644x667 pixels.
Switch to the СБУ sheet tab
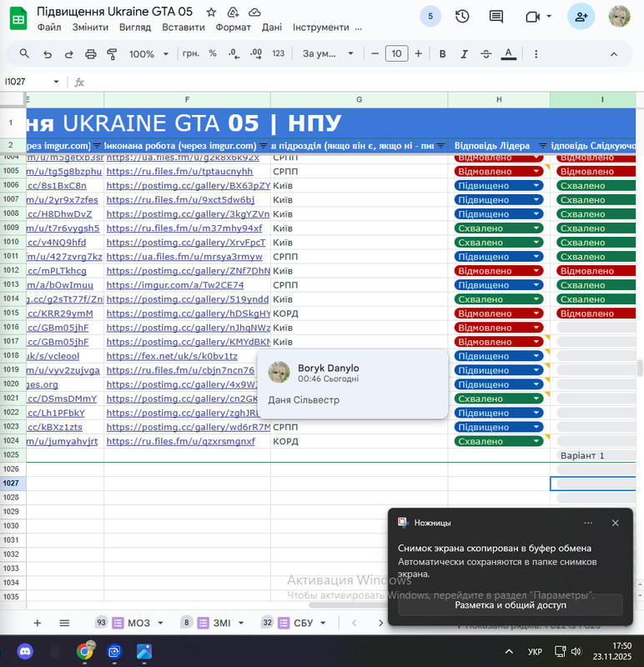pos(303,623)
